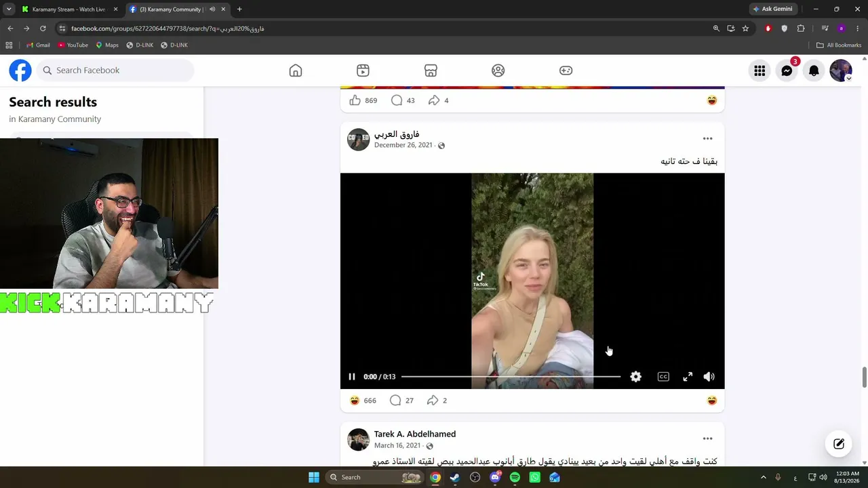Image resolution: width=868 pixels, height=488 pixels.
Task: Open a new browser tab
Action: click(239, 9)
